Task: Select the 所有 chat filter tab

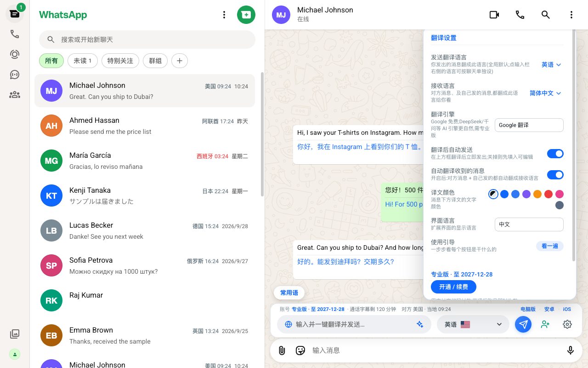Action: click(51, 61)
